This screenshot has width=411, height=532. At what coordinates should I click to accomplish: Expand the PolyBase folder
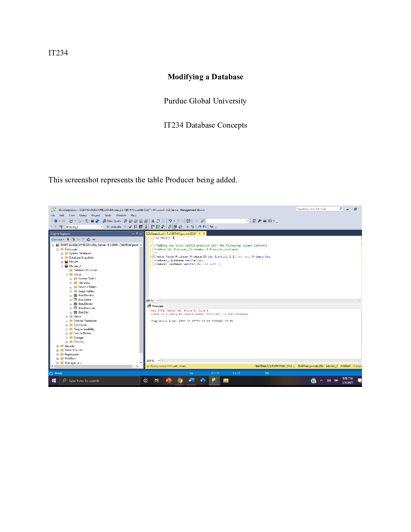[x=57, y=359]
